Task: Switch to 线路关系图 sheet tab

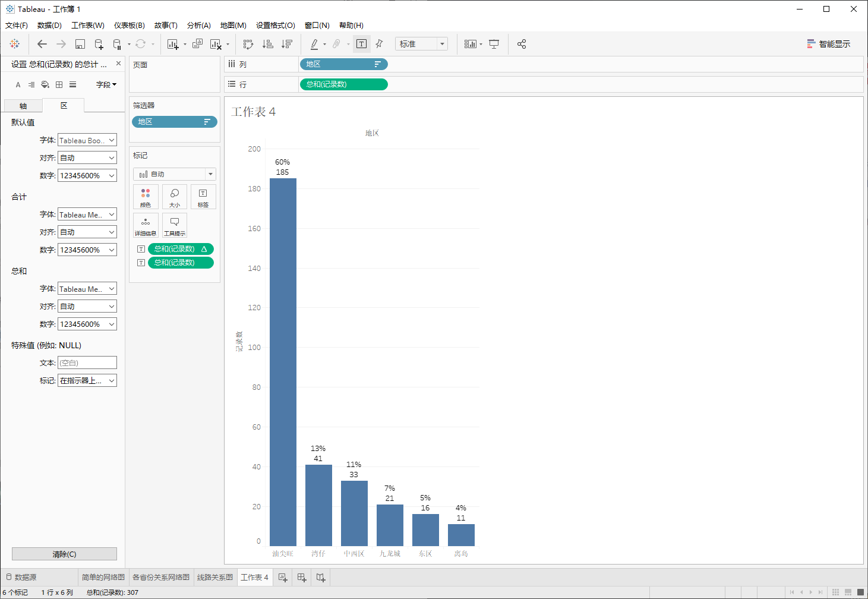Action: pyautogui.click(x=215, y=577)
